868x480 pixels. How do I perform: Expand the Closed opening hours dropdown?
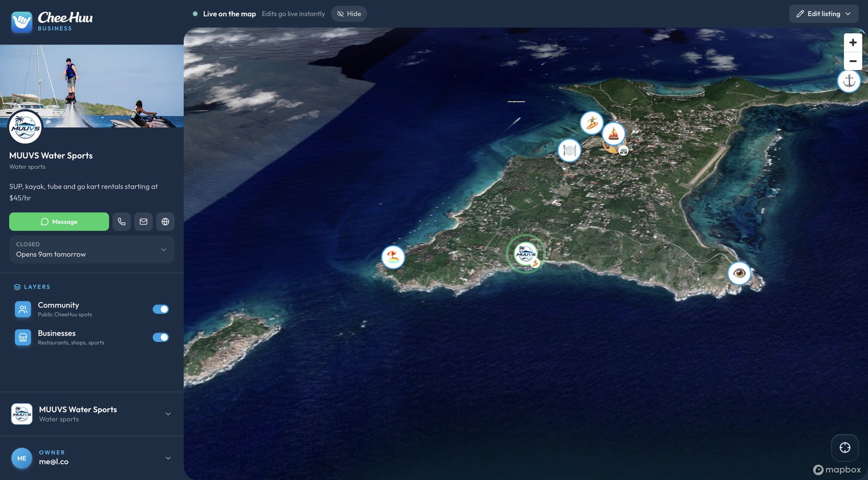coord(92,249)
